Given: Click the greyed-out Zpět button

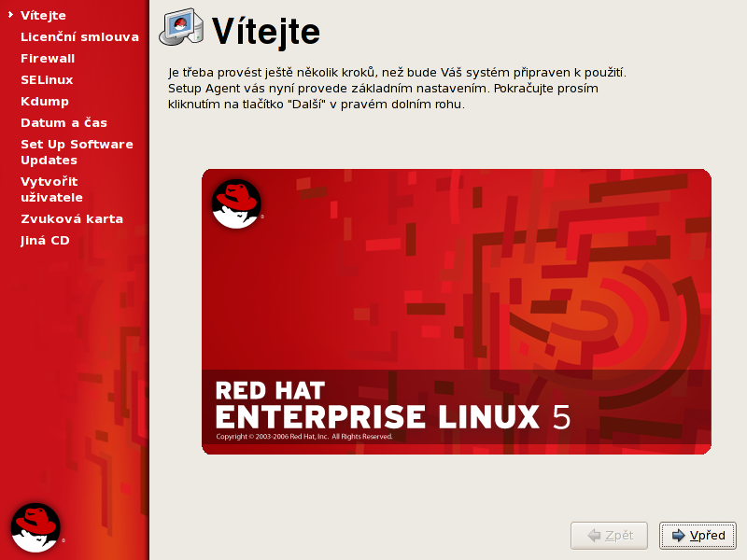Looking at the screenshot, I should tap(609, 536).
